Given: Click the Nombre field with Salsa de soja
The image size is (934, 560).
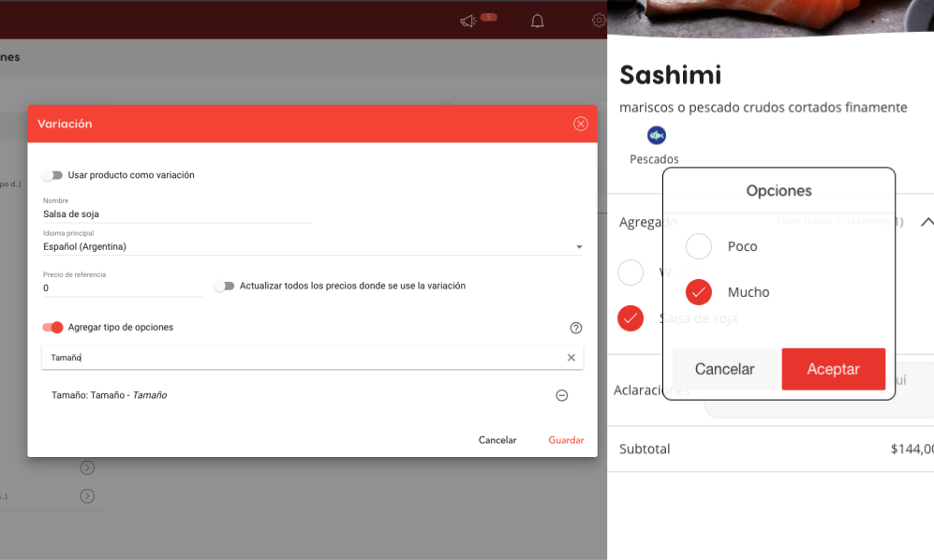Looking at the screenshot, I should coord(176,214).
